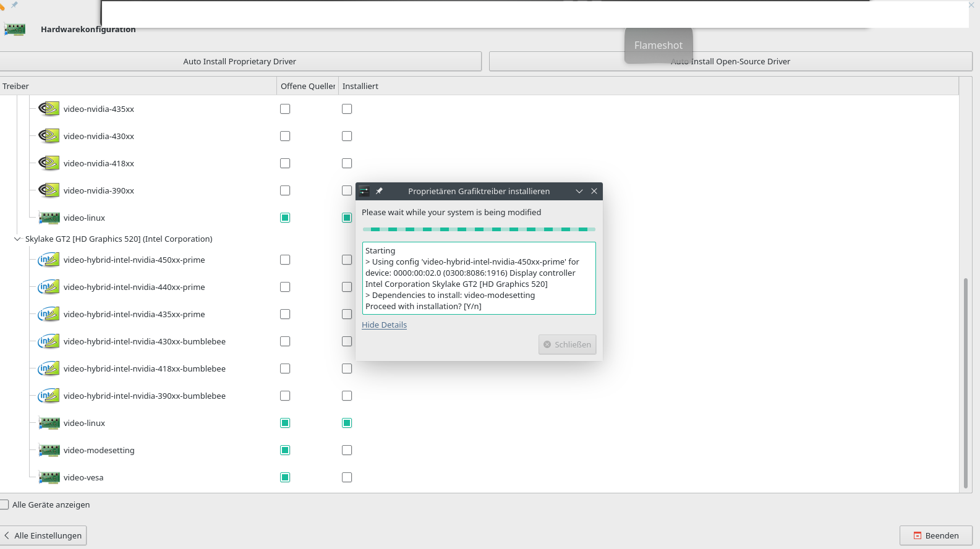Screen dimensions: 980x549
Task: Click the video-modesetting card icon
Action: (x=49, y=450)
